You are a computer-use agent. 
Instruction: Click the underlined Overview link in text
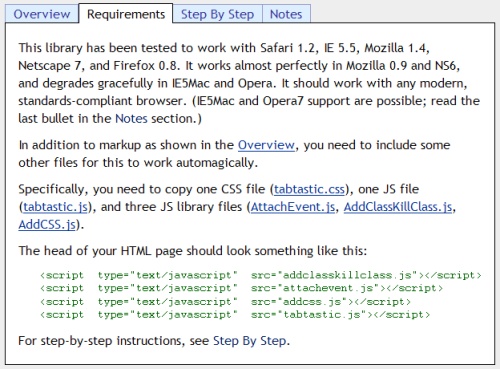(266, 145)
